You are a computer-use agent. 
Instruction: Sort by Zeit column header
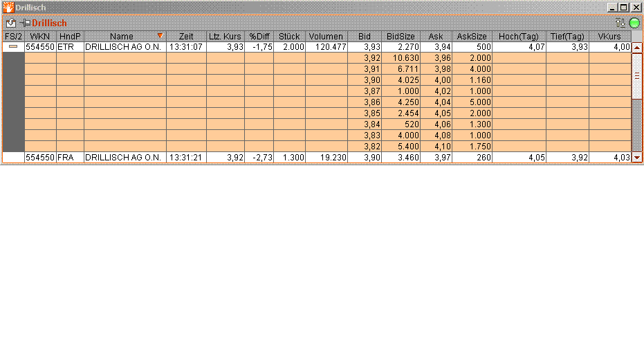(x=186, y=36)
